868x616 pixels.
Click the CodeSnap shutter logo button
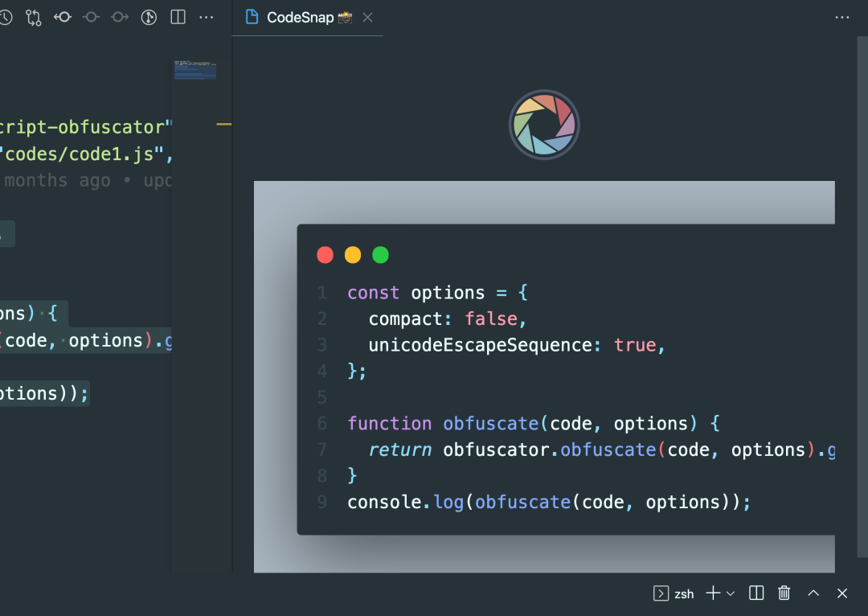click(544, 125)
